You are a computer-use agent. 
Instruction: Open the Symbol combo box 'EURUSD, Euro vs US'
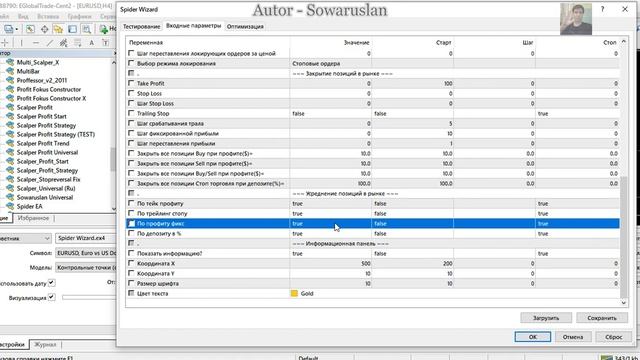[86, 253]
